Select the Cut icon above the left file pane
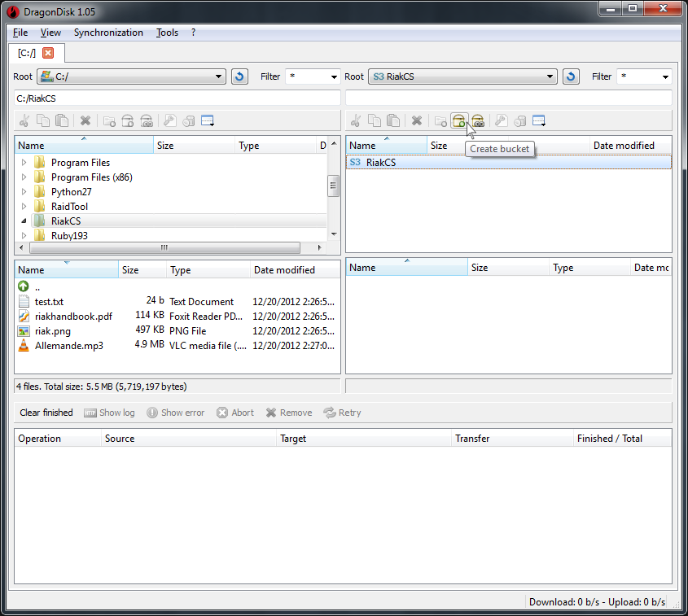This screenshot has height=616, width=688. [25, 120]
